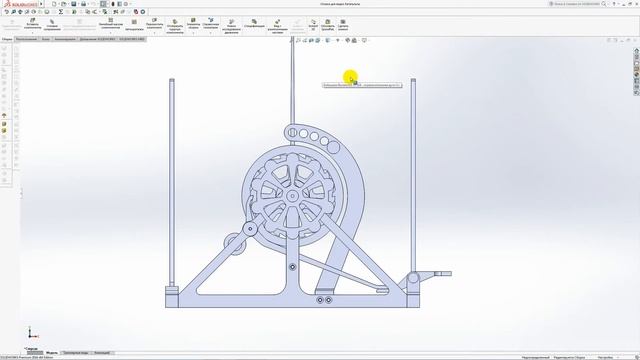Viewport: 640px width, 360px height.
Task: Open Appearances task pane color ball icon
Action: click(x=636, y=75)
